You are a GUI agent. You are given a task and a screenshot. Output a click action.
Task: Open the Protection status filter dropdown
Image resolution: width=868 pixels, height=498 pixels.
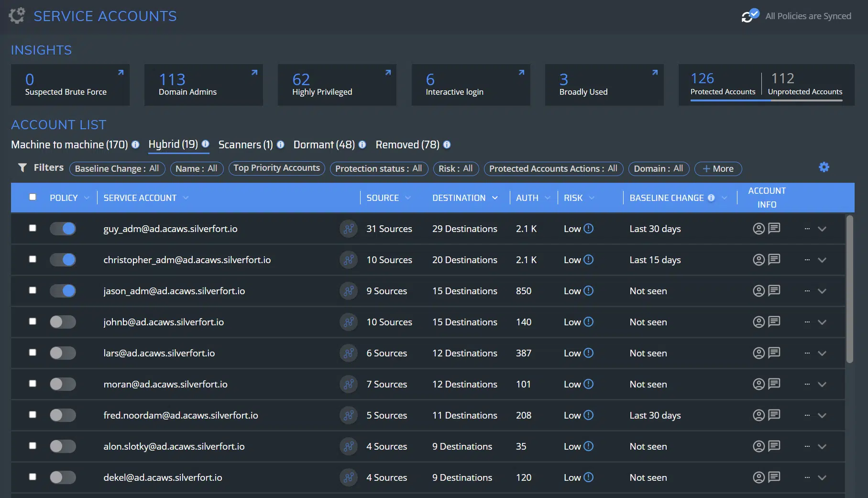click(x=378, y=168)
